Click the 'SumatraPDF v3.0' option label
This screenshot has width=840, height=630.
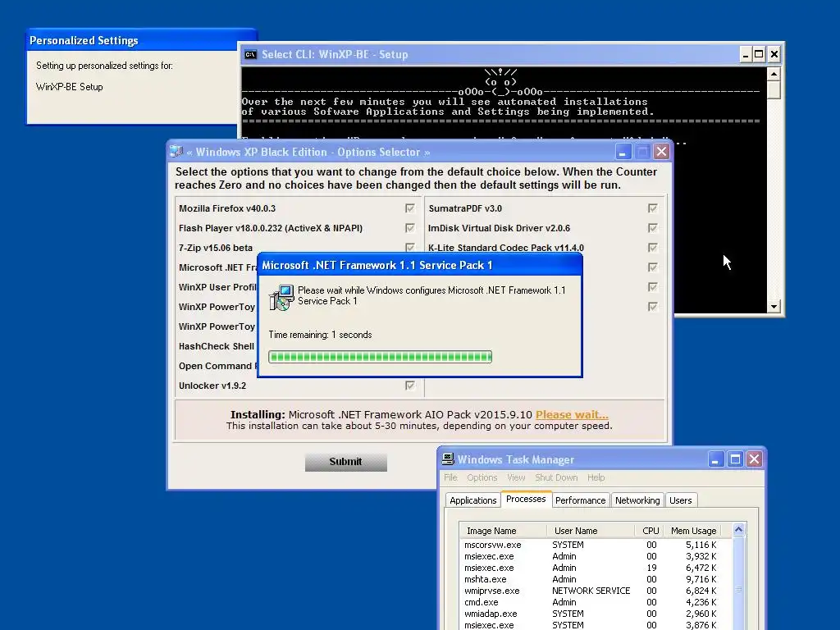coord(465,208)
